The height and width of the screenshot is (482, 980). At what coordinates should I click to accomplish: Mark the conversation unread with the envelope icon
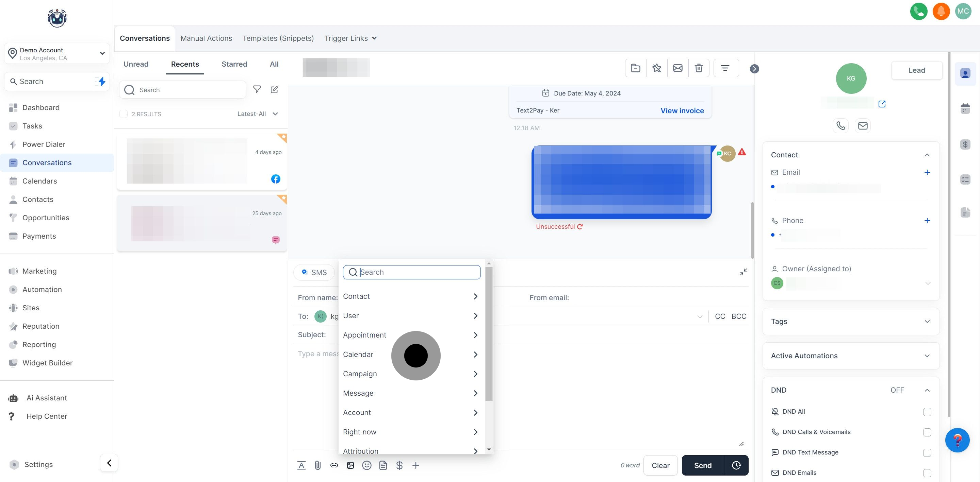point(677,68)
